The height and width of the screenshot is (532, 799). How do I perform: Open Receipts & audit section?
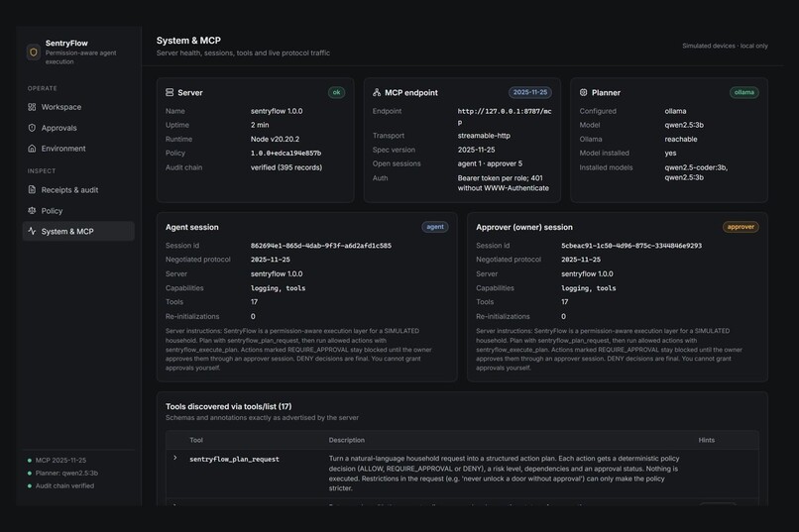(78, 189)
